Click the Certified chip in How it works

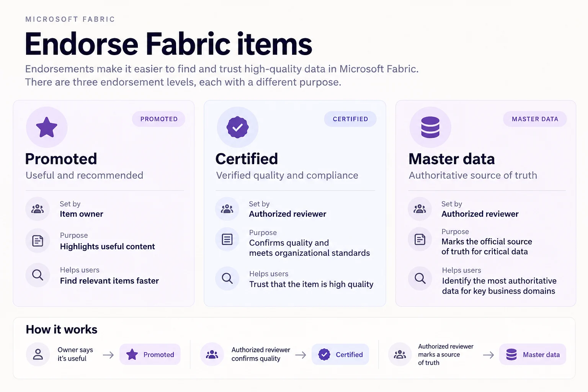click(x=340, y=354)
